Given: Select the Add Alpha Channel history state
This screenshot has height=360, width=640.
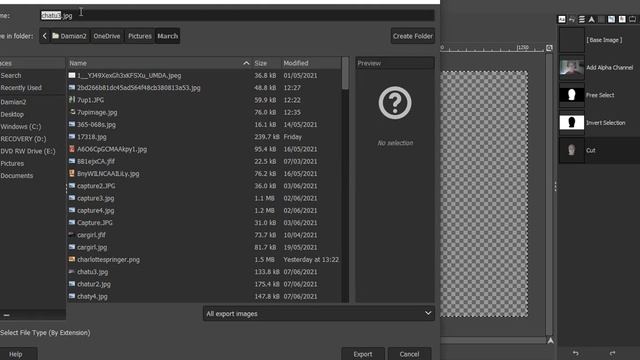Looking at the screenshot, I should click(599, 68).
